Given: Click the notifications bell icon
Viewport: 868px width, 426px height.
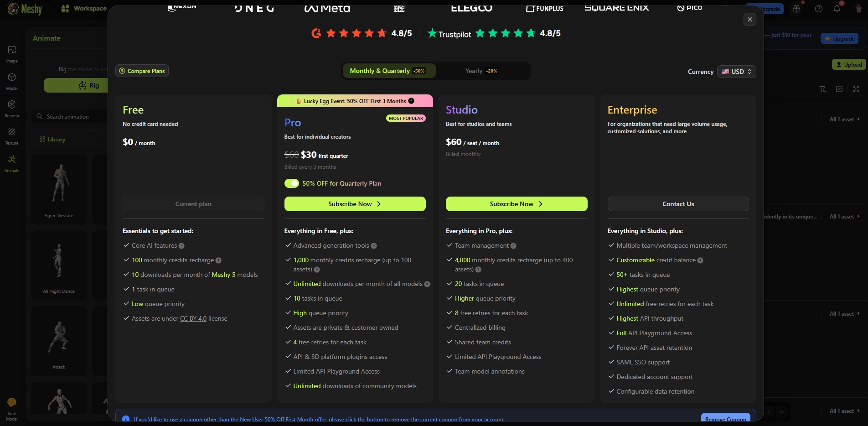Looking at the screenshot, I should 837,9.
